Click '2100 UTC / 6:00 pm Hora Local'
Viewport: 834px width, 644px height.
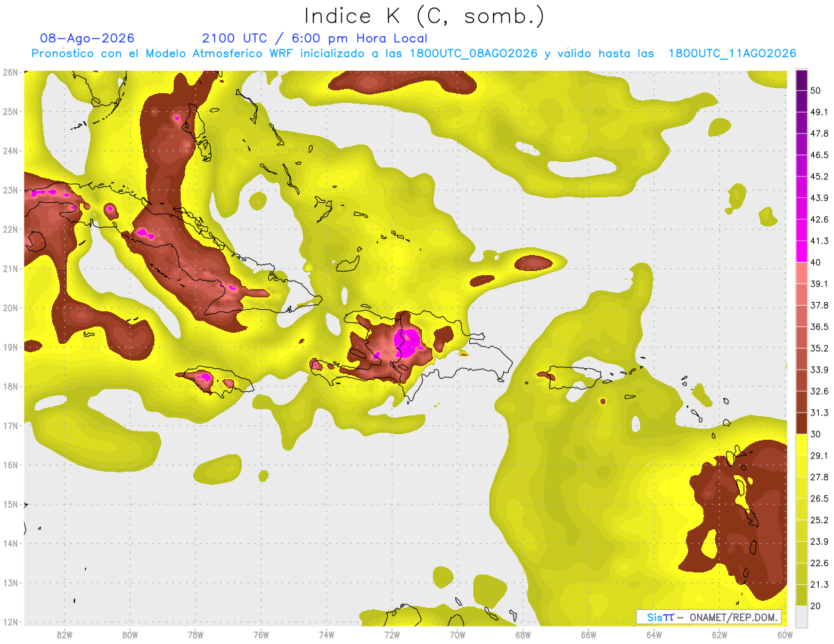315,38
